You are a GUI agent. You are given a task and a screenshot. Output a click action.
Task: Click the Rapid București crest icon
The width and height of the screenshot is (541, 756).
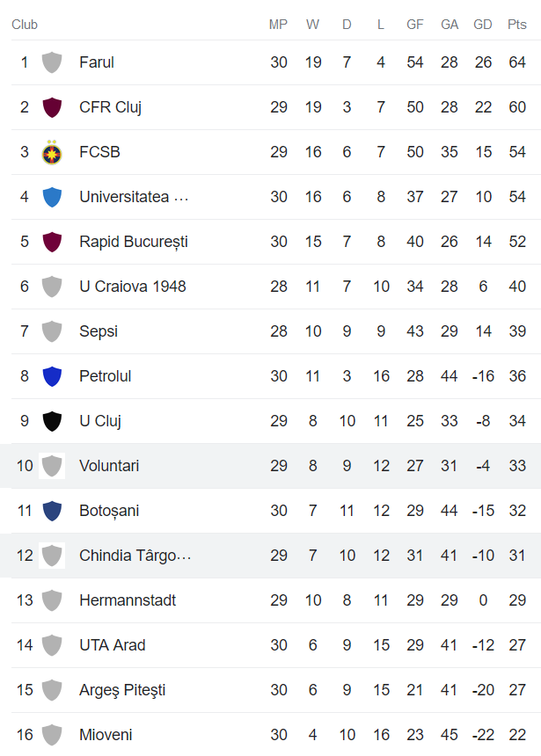52,242
